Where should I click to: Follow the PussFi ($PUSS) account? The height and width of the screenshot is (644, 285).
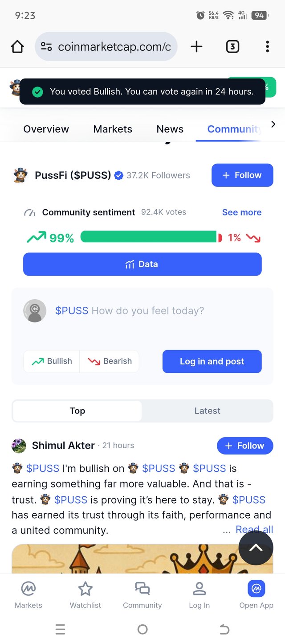[x=242, y=175]
